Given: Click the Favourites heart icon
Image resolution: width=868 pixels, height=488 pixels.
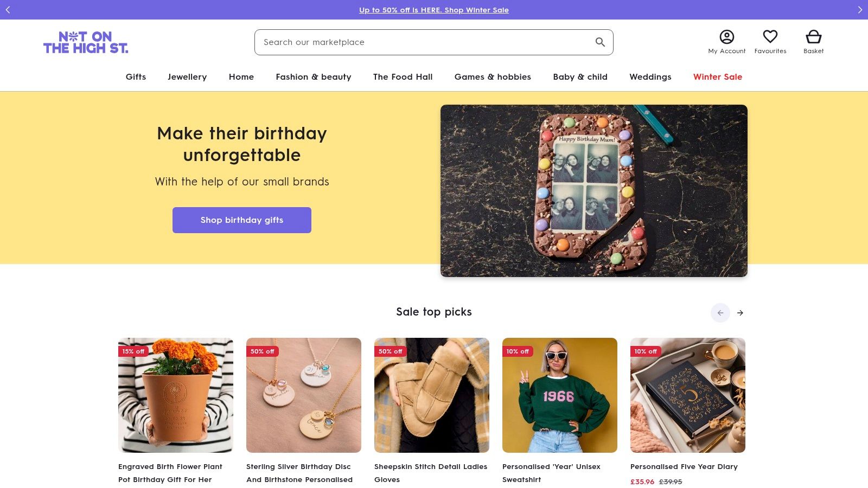Looking at the screenshot, I should point(770,37).
